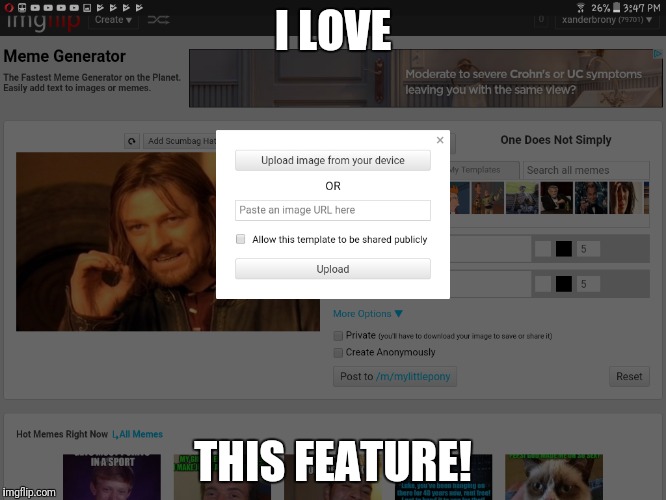This screenshot has height=500, width=666.
Task: Click the AdChoices icon on the banner
Action: 658,54
